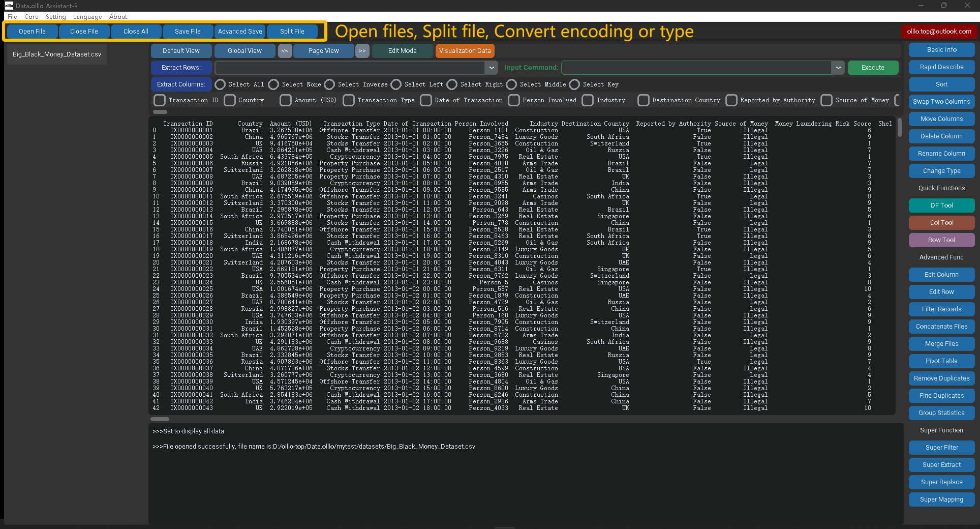Check the Date of Transaction checkbox
The image size is (980, 529).
425,100
